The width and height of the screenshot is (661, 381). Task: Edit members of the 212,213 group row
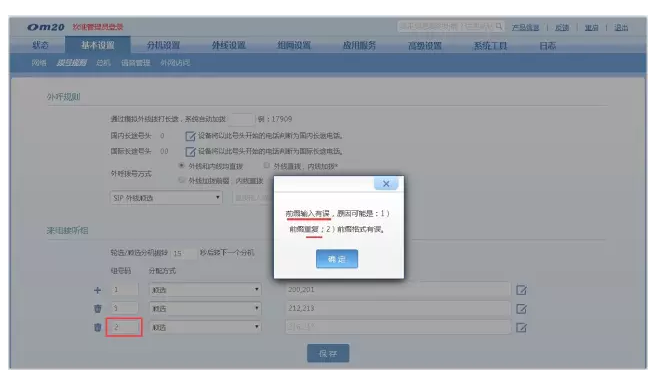[521, 309]
